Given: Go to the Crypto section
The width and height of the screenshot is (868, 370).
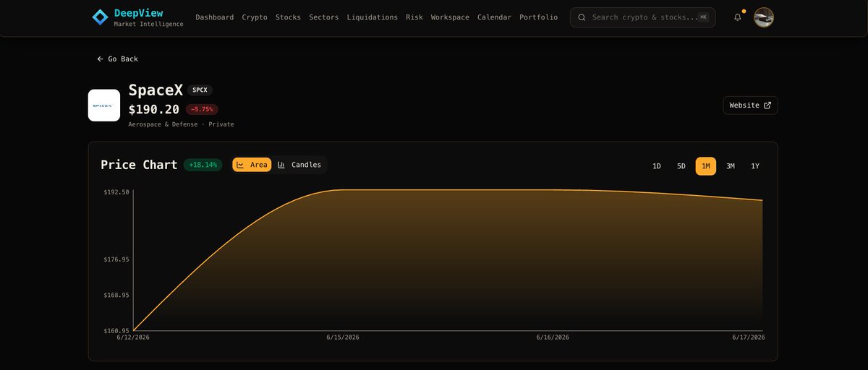Looking at the screenshot, I should coord(255,17).
